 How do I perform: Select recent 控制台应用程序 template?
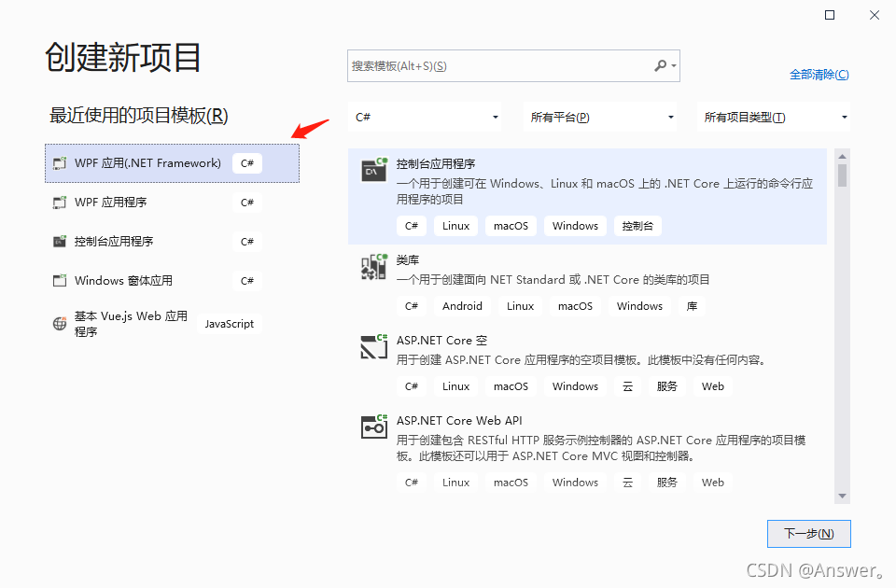(172, 241)
